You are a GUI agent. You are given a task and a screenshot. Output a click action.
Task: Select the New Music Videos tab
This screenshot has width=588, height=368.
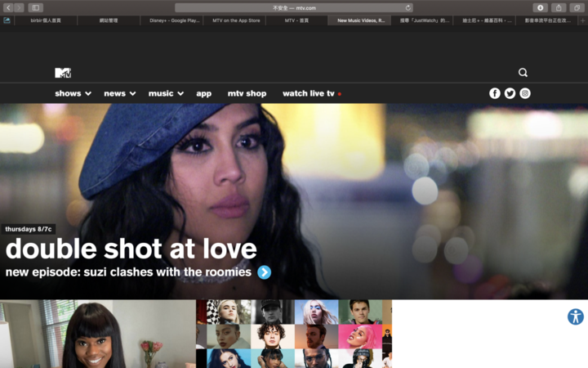pos(359,20)
